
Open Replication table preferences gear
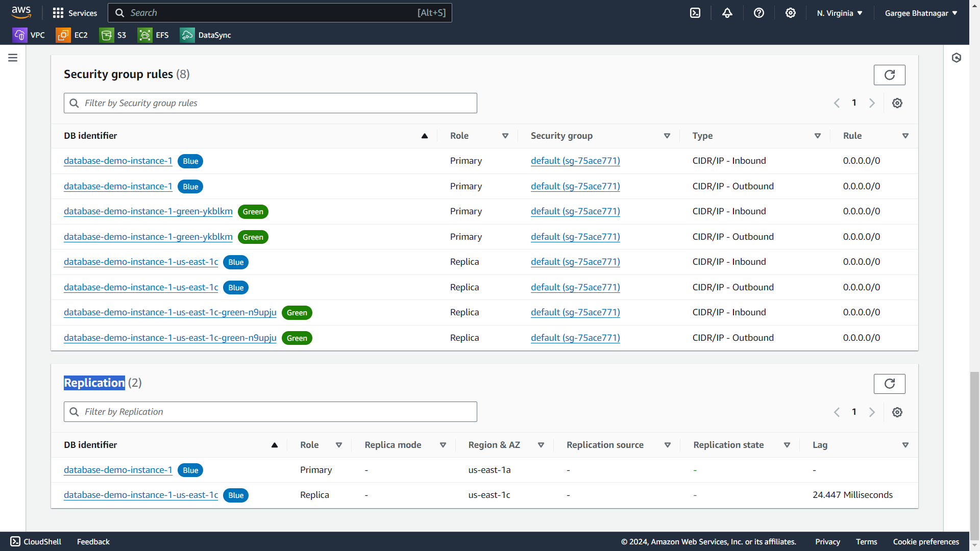(897, 412)
